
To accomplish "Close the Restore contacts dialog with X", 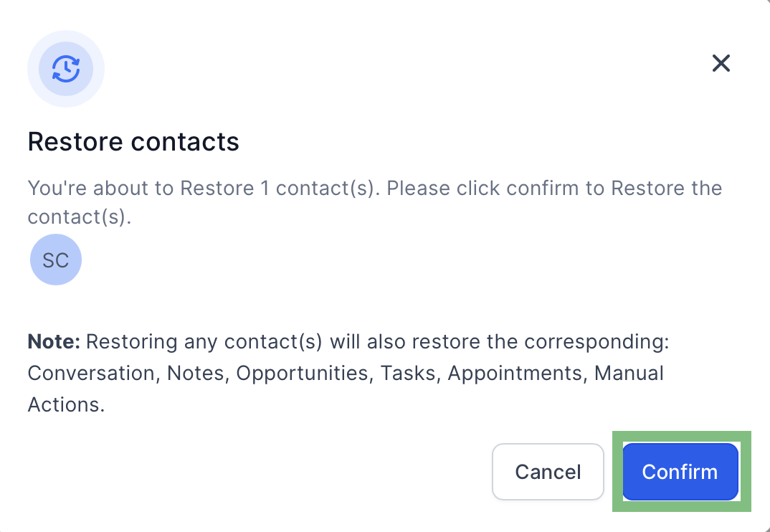I will 721,63.
